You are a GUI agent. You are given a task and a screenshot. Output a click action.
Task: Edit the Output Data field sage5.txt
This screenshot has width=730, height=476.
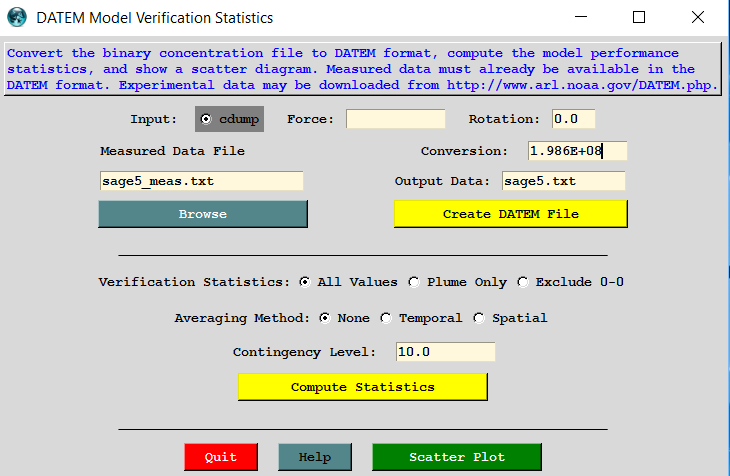(563, 181)
